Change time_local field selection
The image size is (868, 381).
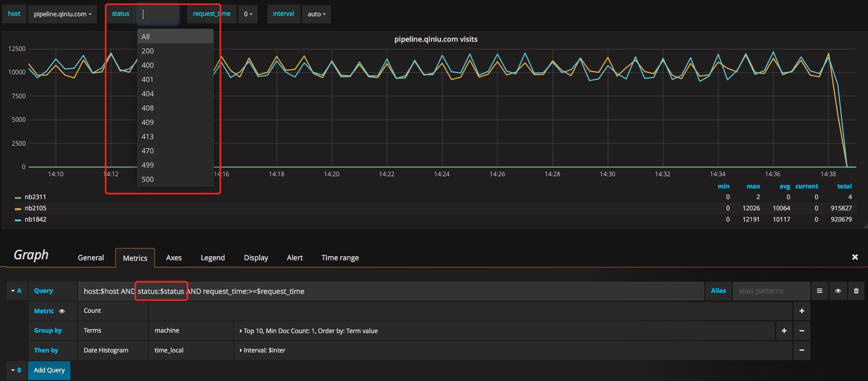tap(191, 350)
